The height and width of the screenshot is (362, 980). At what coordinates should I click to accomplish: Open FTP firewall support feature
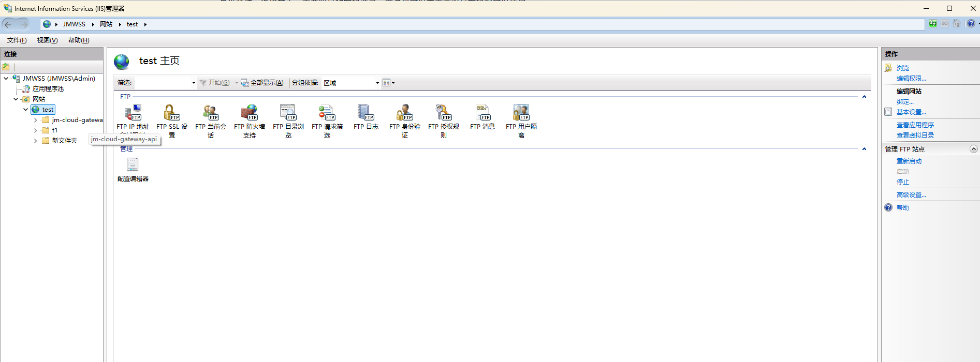tap(249, 113)
